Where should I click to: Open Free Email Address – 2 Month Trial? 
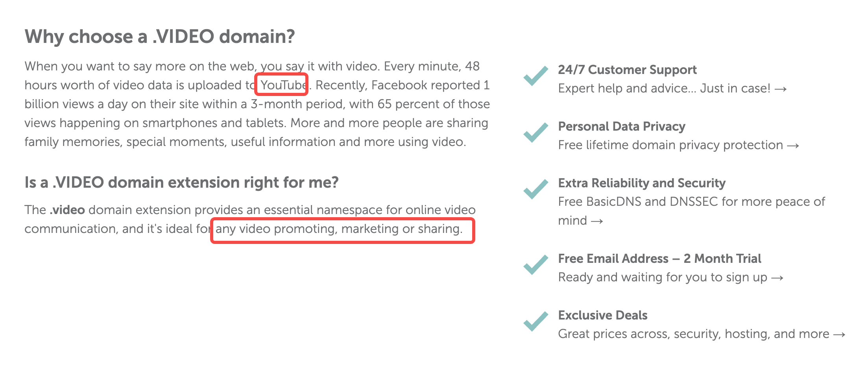pos(659,259)
